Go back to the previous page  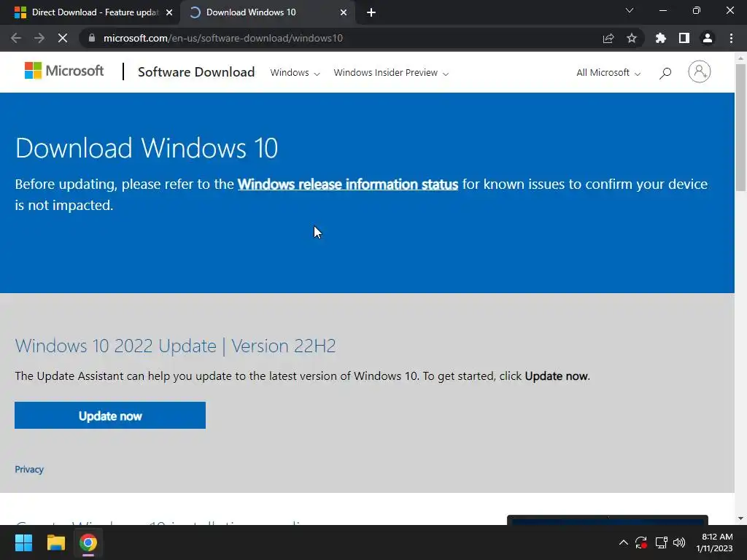coord(16,38)
